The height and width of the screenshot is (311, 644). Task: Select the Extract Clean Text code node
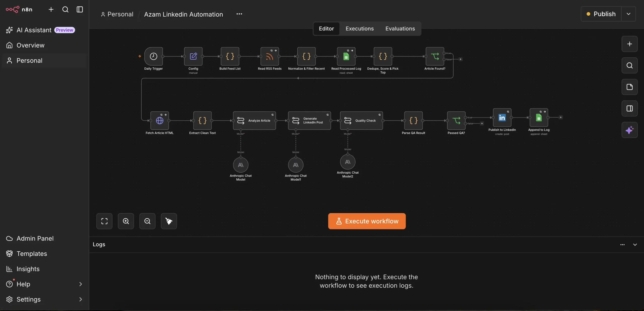point(203,121)
